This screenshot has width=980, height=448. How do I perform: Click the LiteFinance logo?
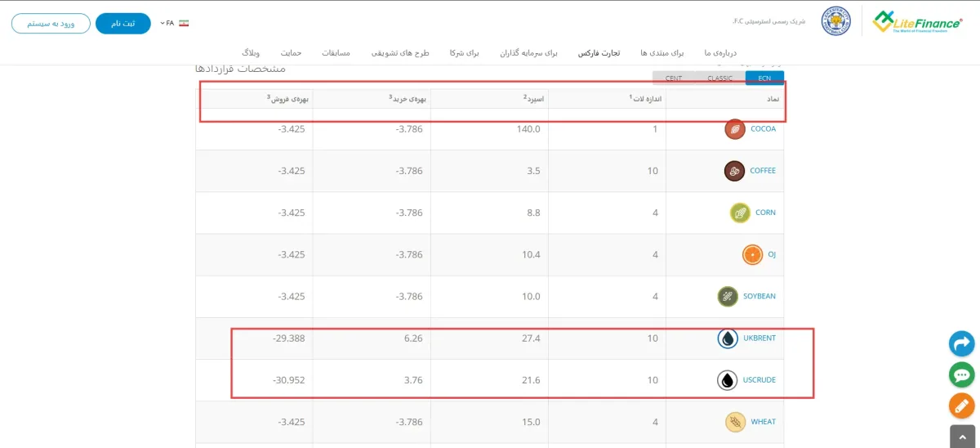(917, 20)
